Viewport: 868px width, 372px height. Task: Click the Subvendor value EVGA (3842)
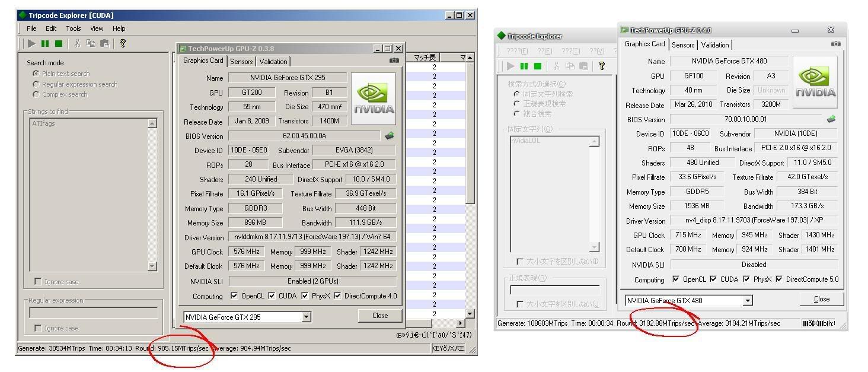pos(354,151)
